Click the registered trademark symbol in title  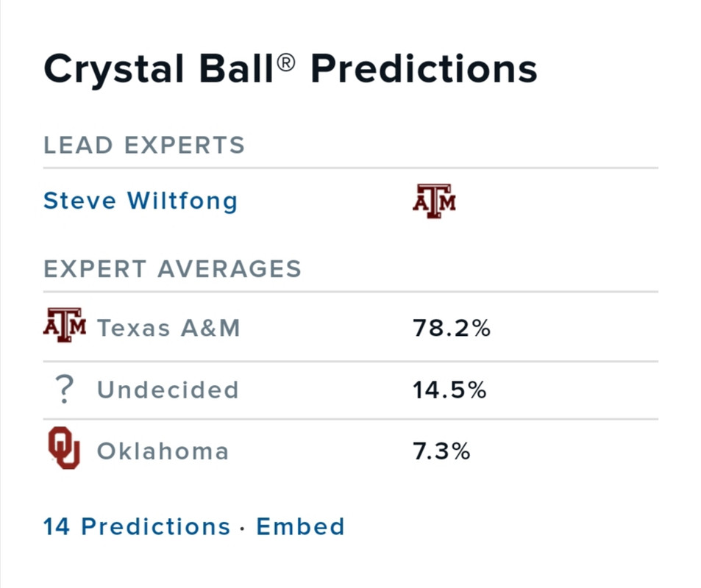[x=286, y=63]
